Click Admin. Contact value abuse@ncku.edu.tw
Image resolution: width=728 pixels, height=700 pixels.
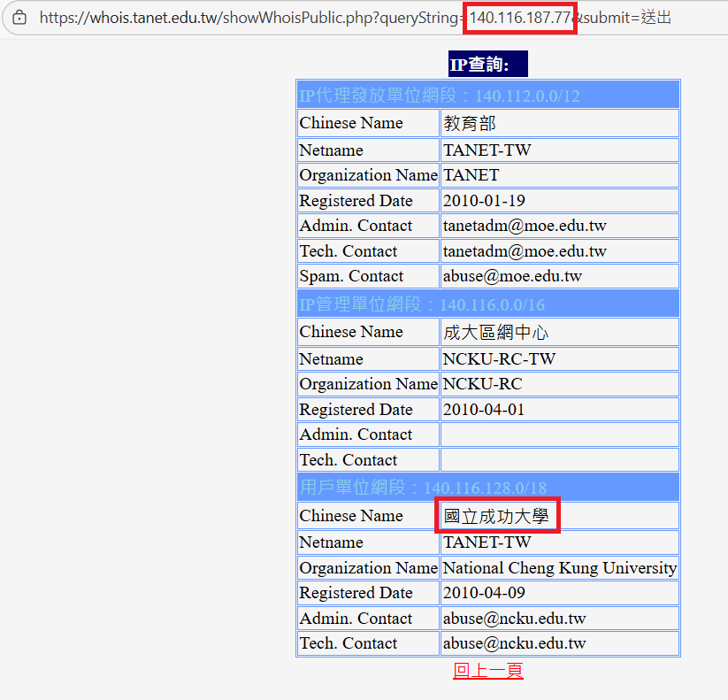coord(559,619)
